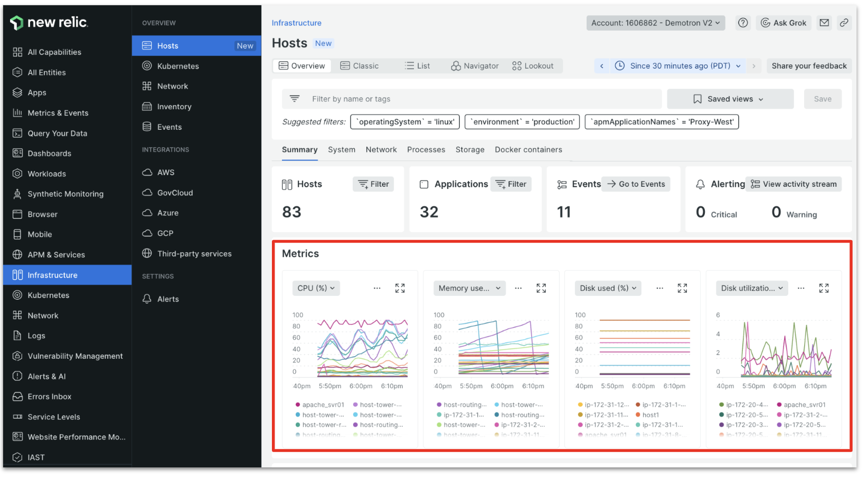Open more options for Disk utilization chart

point(801,288)
